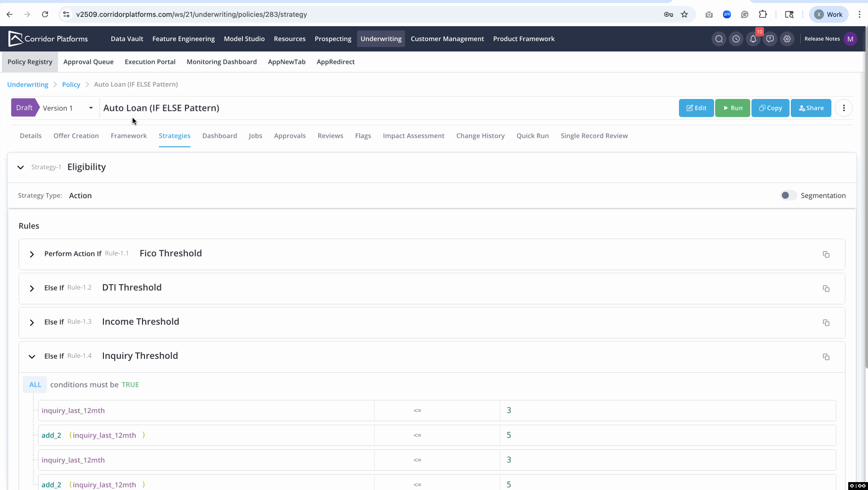Toggle the Segmentation switch
Viewport: 868px width, 490px height.
point(788,196)
